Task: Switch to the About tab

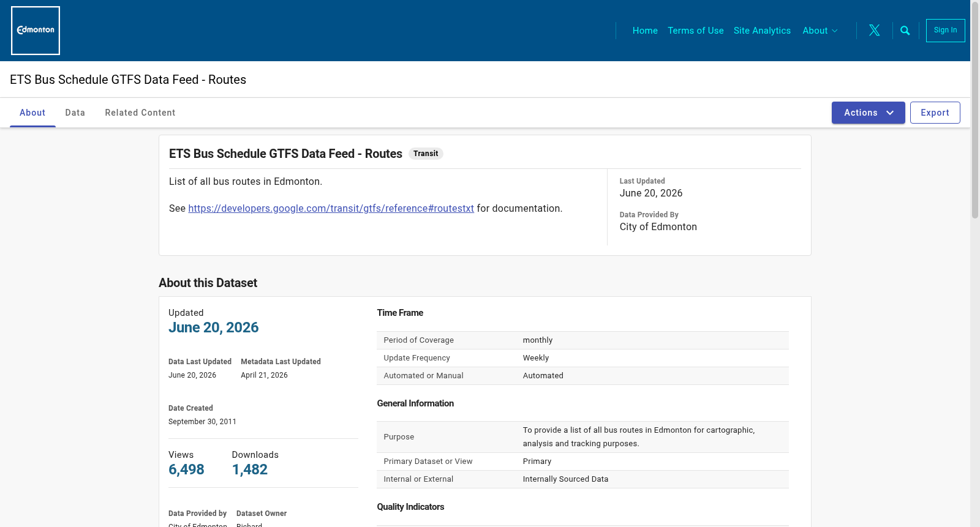Action: 32,113
